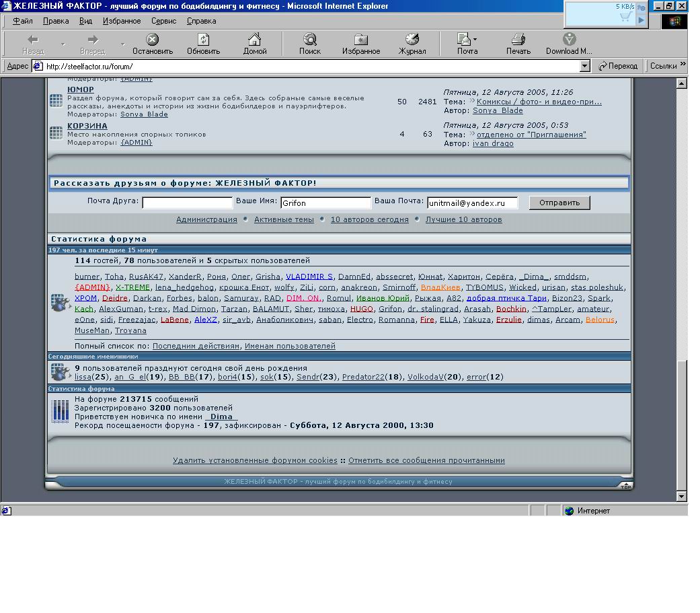Click the Refresh (Обновить) toolbar icon

pos(203,40)
